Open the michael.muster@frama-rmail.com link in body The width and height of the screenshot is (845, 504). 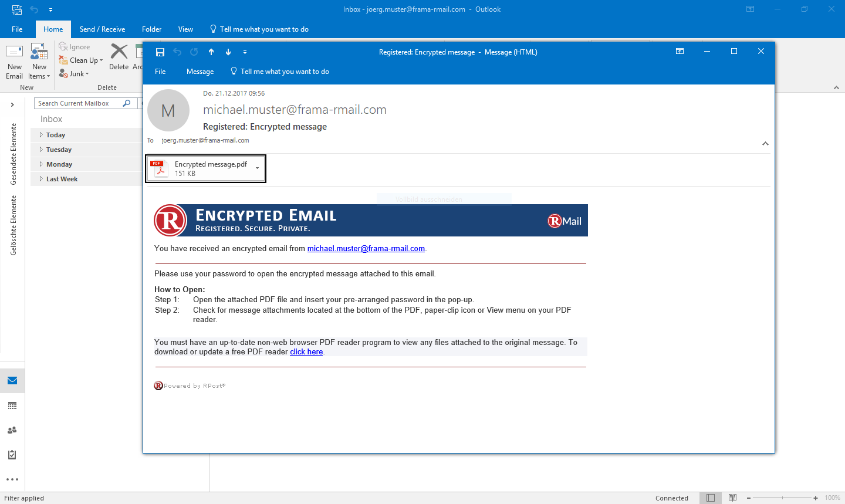pos(366,249)
